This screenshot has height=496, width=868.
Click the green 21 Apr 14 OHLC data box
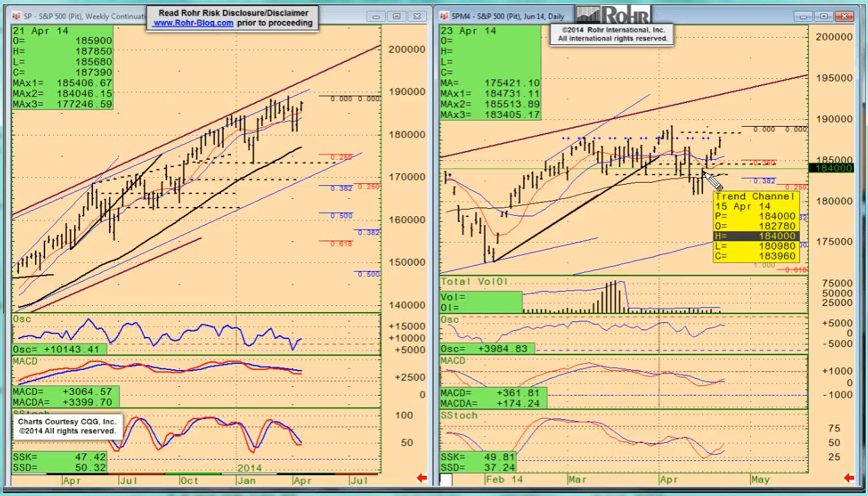click(62, 67)
